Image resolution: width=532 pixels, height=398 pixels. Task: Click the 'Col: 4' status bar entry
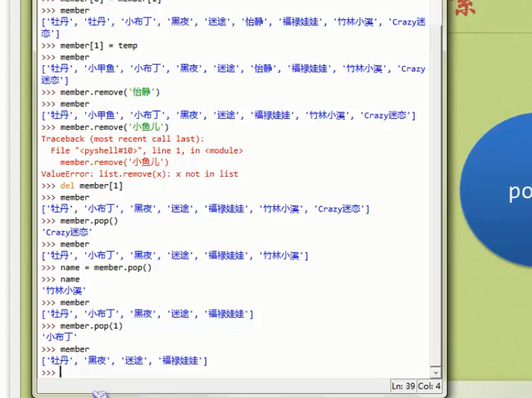tap(429, 386)
